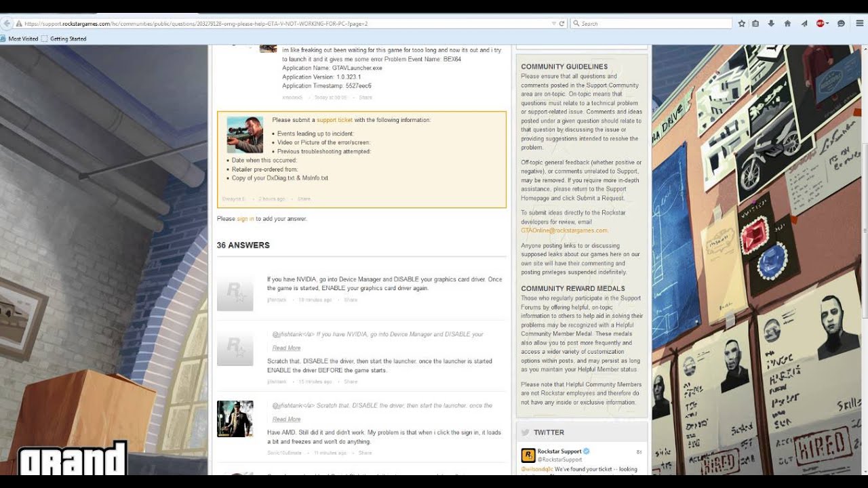Click Rockstar logo avatar of second answer
This screenshot has height=488, width=868.
235,348
